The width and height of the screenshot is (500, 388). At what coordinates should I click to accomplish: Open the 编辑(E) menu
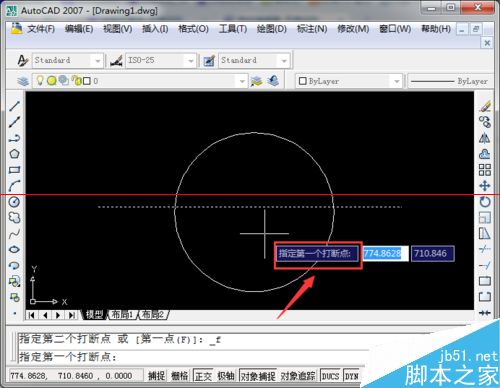tap(79, 29)
